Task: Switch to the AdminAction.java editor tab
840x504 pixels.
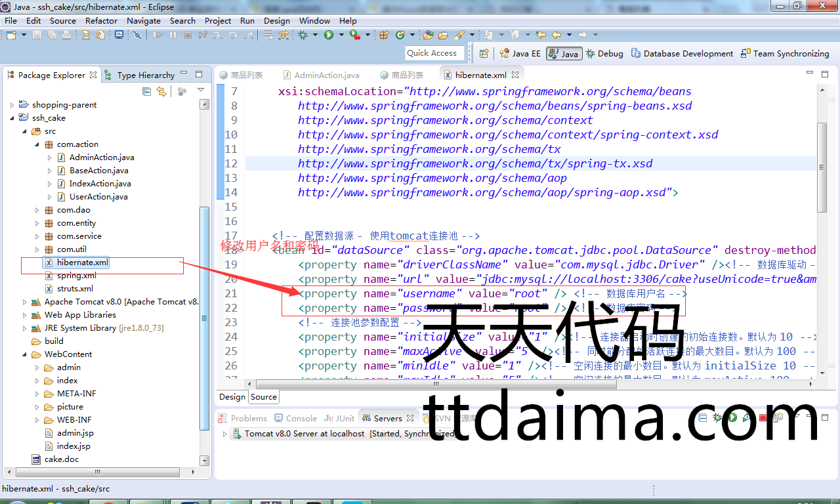Action: [x=326, y=75]
